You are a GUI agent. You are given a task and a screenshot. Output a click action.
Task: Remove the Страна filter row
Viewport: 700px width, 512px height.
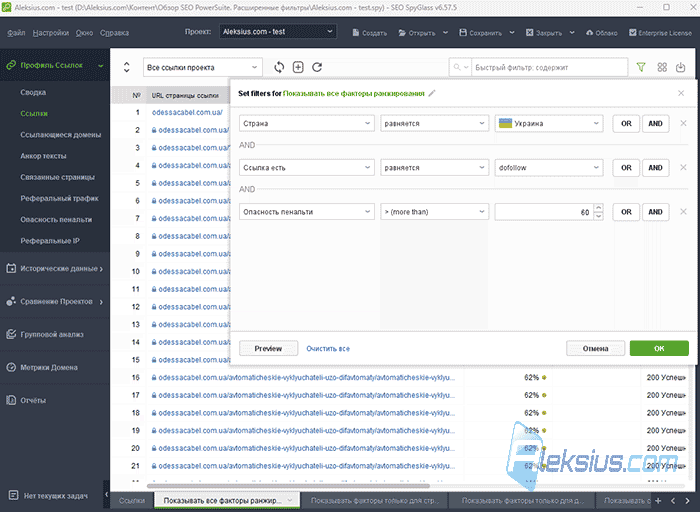point(683,123)
